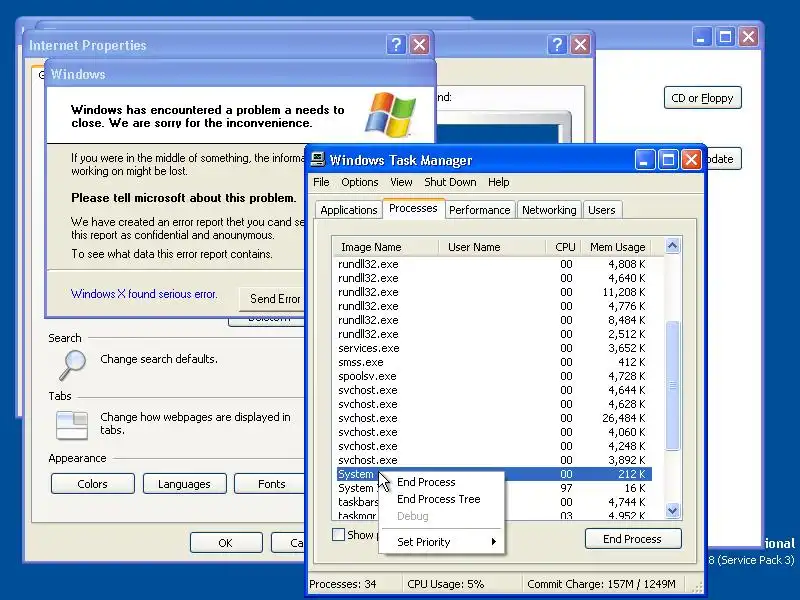The width and height of the screenshot is (800, 600).
Task: Click OK in Internet Properties
Action: 226,543
